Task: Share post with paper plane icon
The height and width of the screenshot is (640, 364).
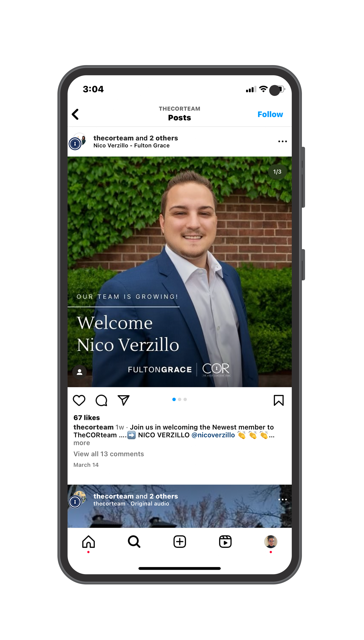Action: coord(123,400)
